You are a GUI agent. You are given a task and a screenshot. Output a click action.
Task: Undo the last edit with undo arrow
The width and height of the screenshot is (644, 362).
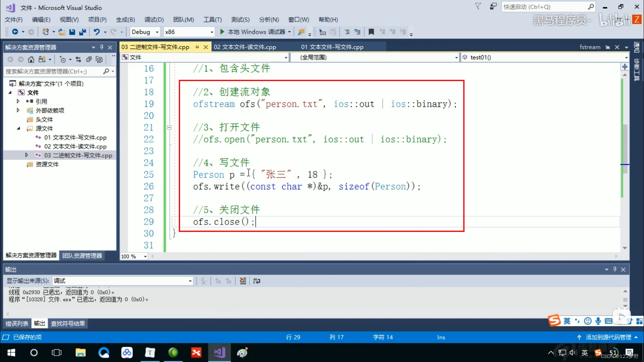97,32
